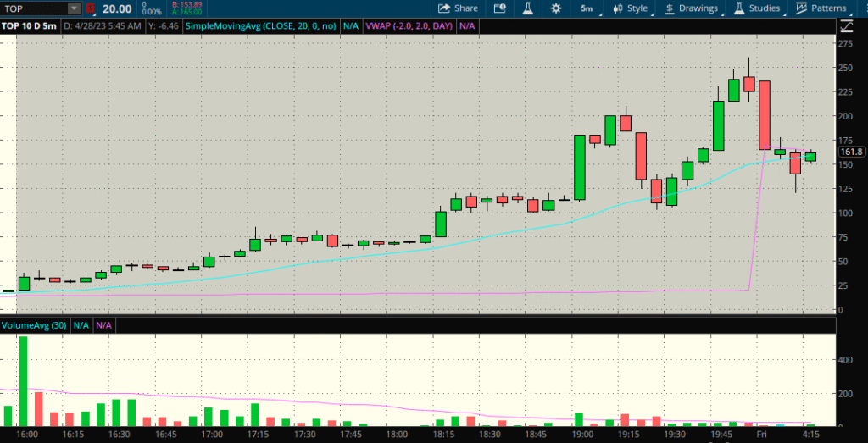
Task: Open the 5m timeframe dropdown
Action: (x=587, y=8)
